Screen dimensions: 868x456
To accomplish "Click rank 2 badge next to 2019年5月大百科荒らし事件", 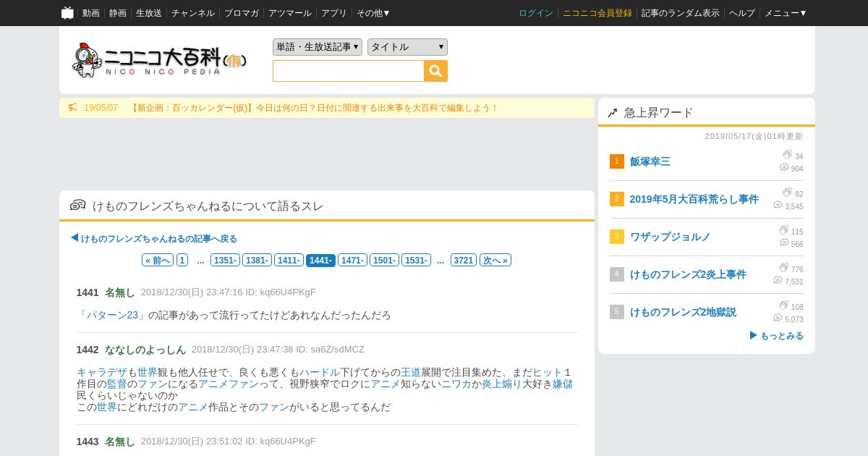I will [x=616, y=199].
